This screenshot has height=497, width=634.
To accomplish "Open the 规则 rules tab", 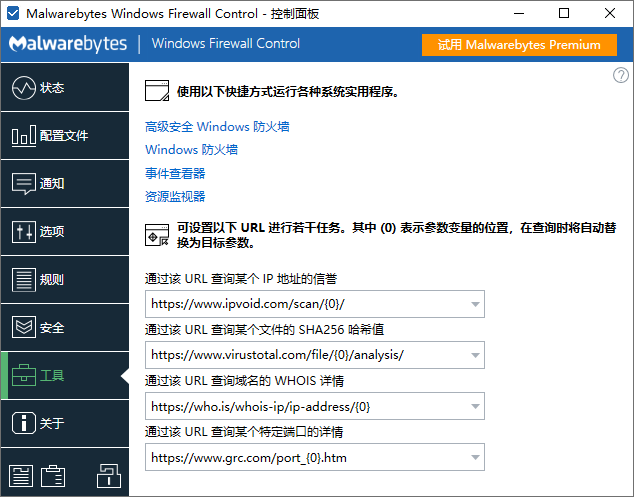I will (65, 280).
